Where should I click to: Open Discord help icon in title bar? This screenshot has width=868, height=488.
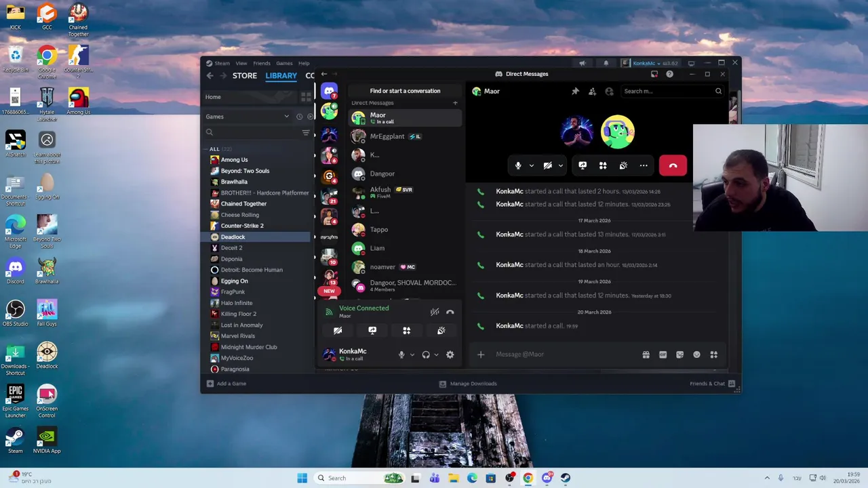coord(669,74)
